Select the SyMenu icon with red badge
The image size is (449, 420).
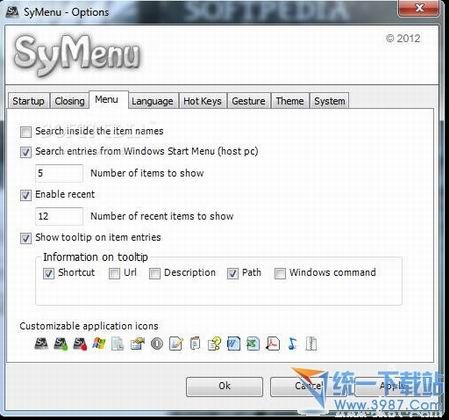[80, 344]
